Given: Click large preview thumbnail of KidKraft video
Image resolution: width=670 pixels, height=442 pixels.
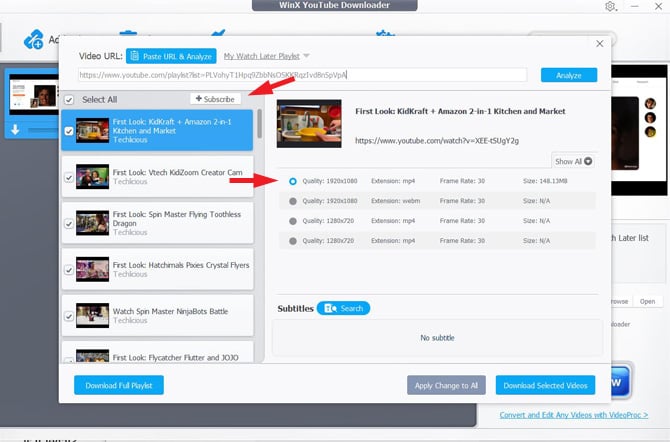Looking at the screenshot, I should coord(309,124).
